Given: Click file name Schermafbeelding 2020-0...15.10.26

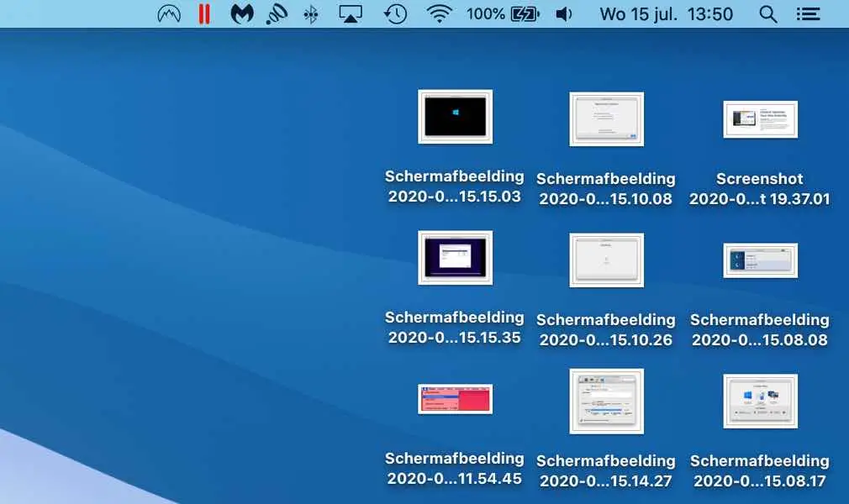Looking at the screenshot, I should 606,329.
